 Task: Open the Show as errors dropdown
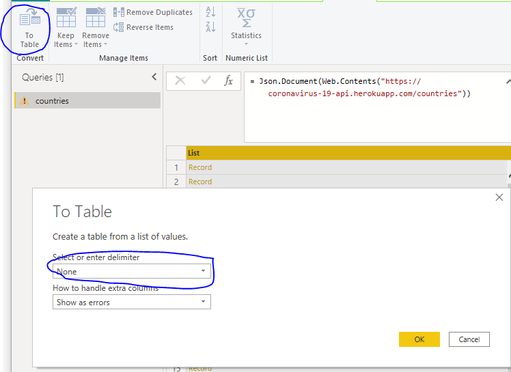132,302
